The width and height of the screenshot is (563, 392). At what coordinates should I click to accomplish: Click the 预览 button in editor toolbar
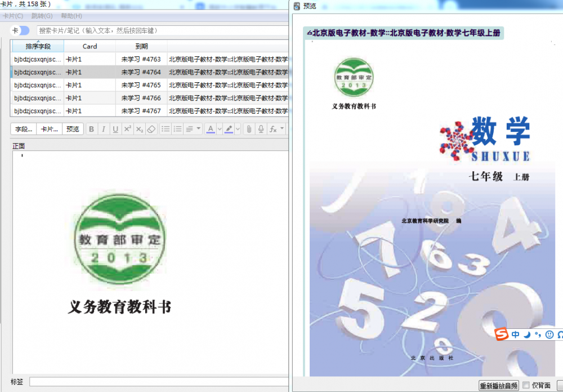(73, 129)
